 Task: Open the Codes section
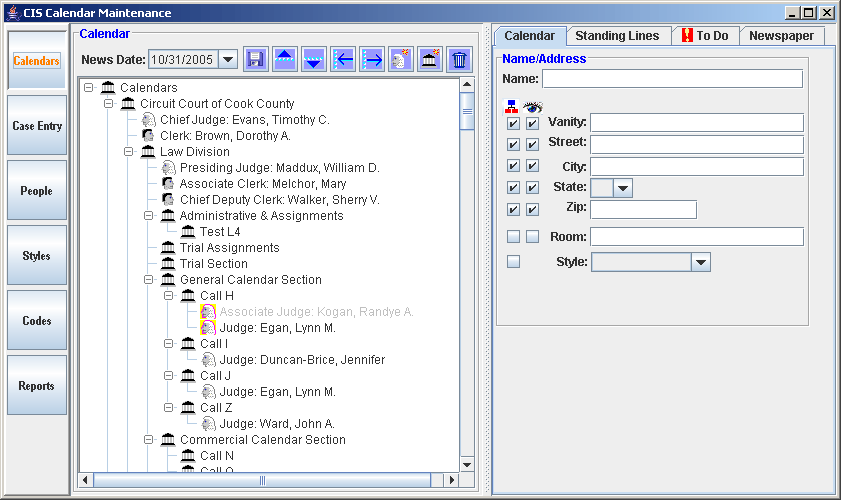(37, 320)
